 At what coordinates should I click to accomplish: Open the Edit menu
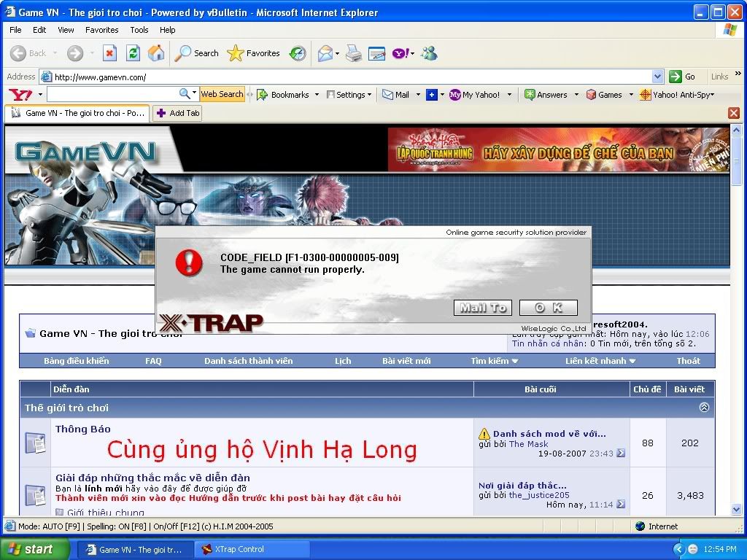point(39,30)
